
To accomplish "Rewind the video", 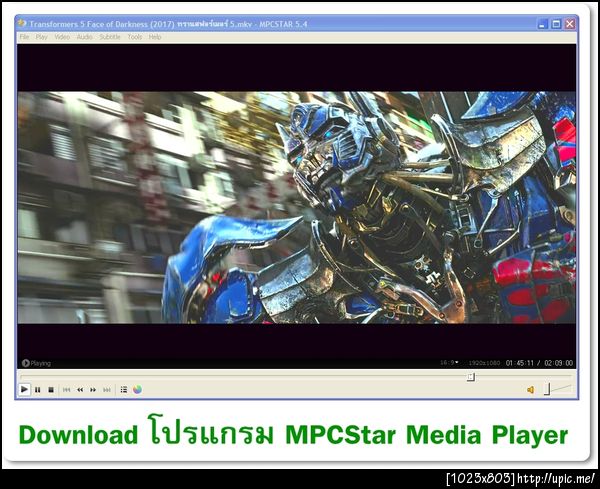I will click(80, 390).
